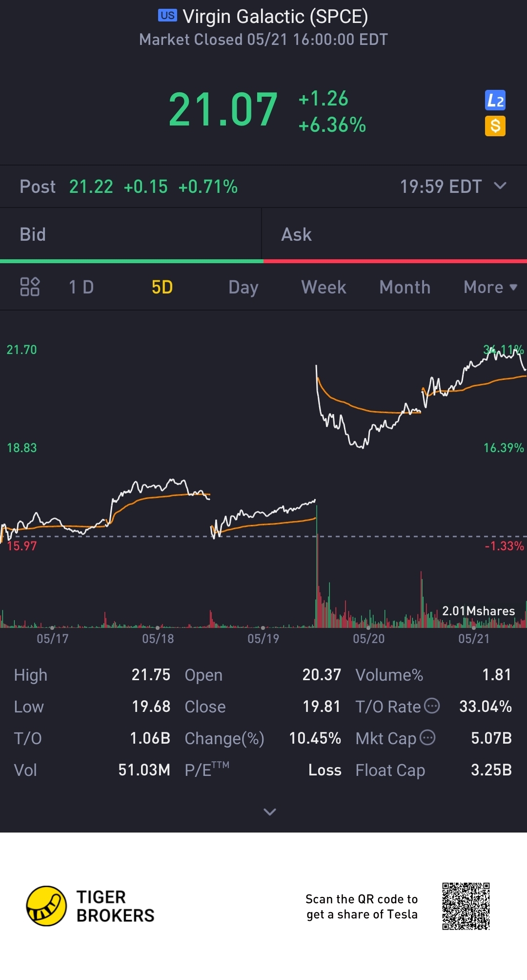
Task: Tap the -1.33% axis label
Action: (504, 546)
